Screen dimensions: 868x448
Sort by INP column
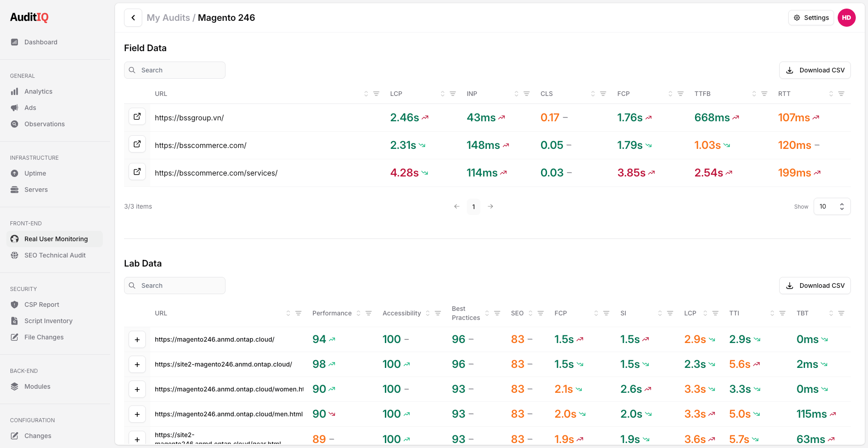tap(516, 94)
